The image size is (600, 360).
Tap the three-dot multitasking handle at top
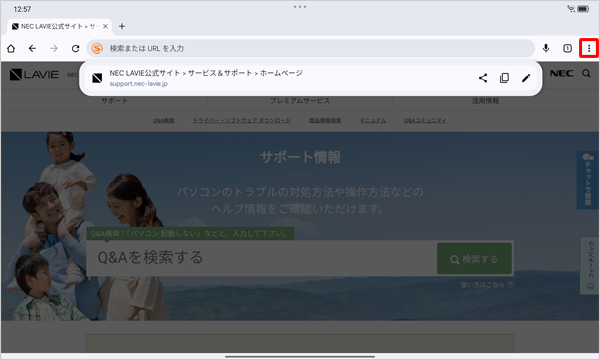pos(300,7)
